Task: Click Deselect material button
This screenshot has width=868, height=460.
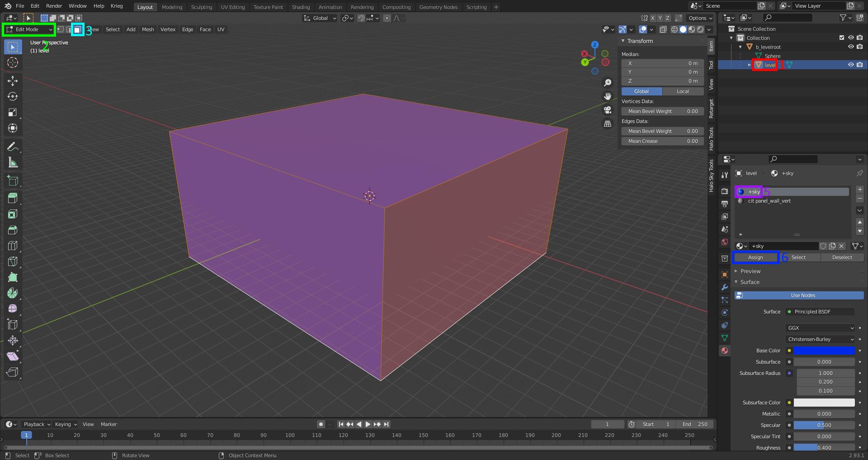Action: click(x=842, y=257)
